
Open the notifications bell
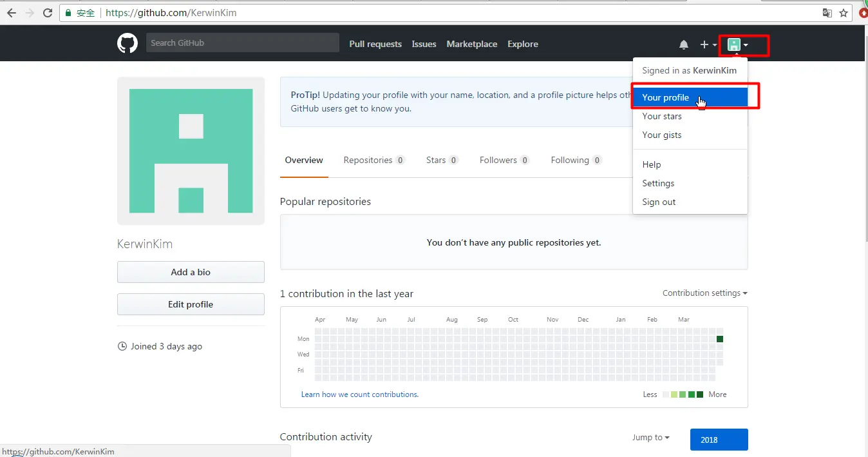click(684, 44)
